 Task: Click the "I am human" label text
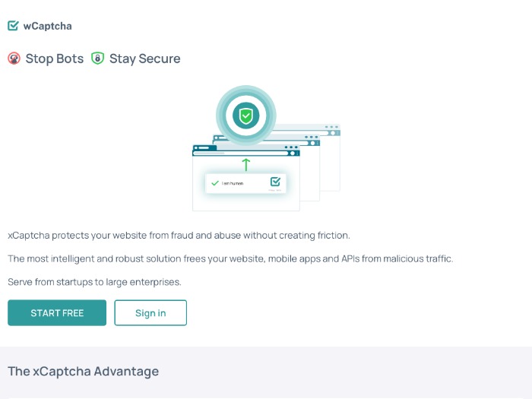[x=233, y=183]
